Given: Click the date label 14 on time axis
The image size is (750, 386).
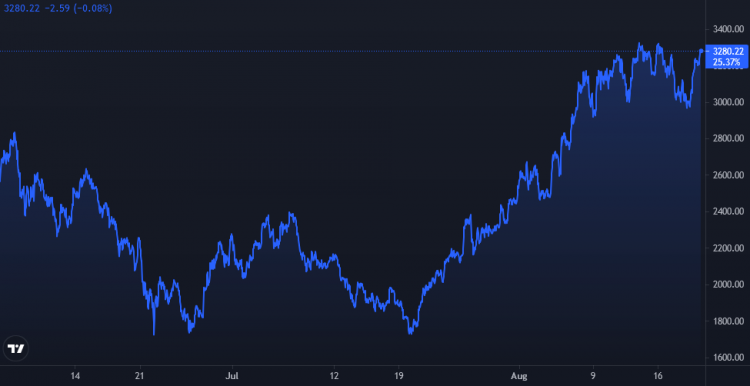Looking at the screenshot, I should [75, 376].
